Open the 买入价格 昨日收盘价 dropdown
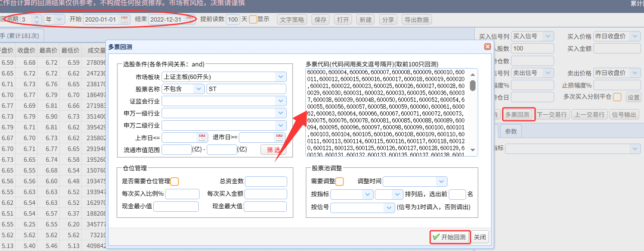Viewport: 644px width, 251px height. coord(635,36)
